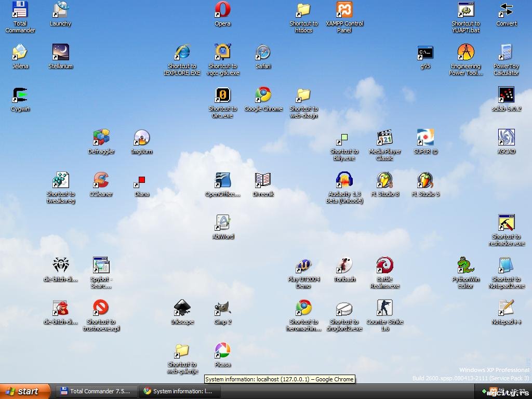Click the Inkscape desktop icon
Viewport: 532px width, 399px height.
(x=182, y=308)
